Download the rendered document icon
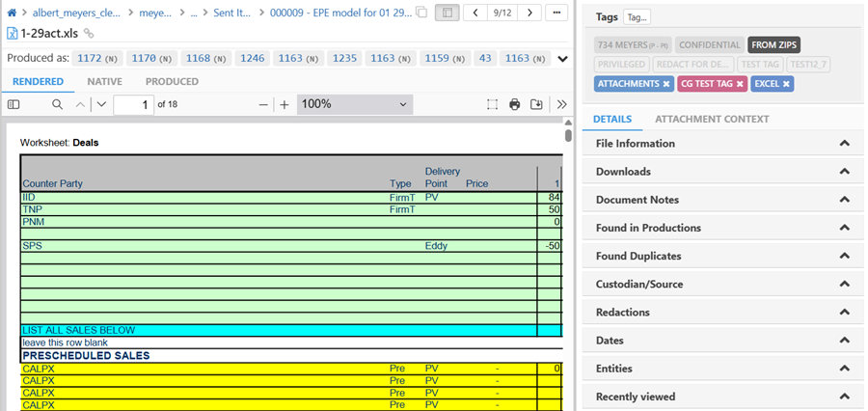This screenshot has width=868, height=411. [x=536, y=104]
